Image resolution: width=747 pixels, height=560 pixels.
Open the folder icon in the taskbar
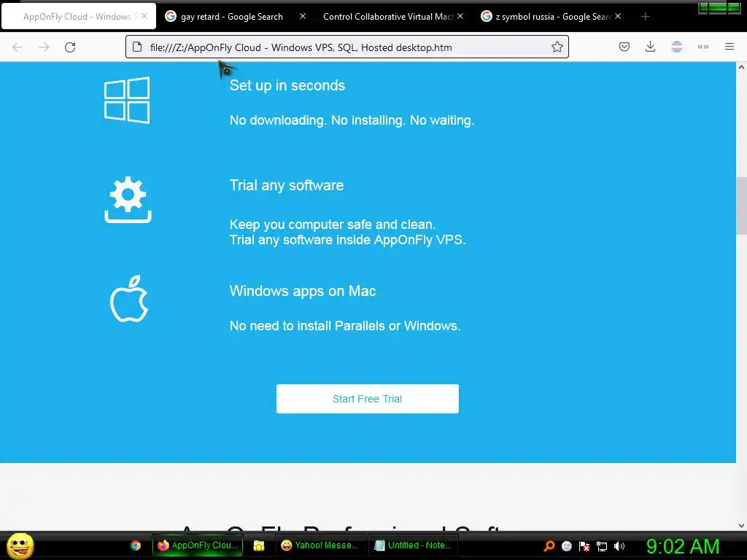pos(259,545)
